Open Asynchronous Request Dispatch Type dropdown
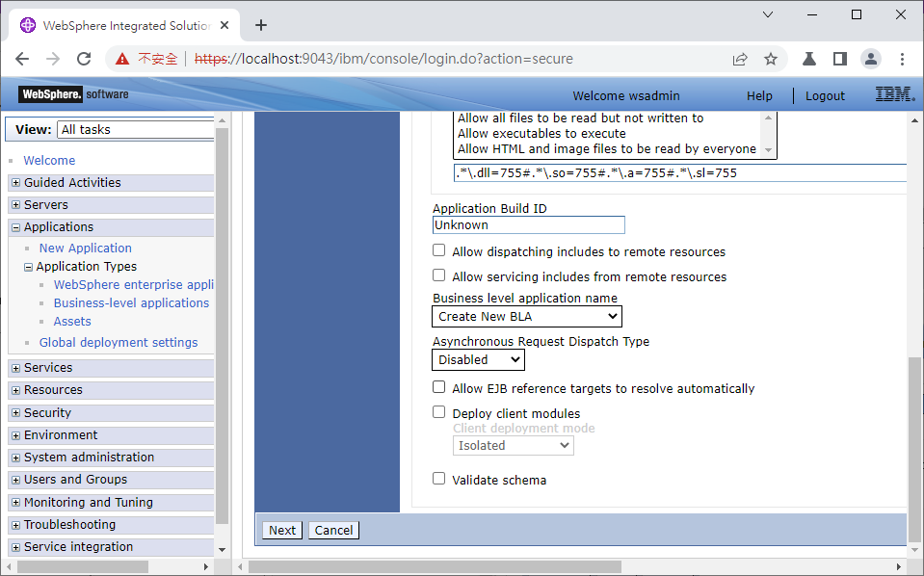Viewport: 924px width, 576px height. (478, 360)
